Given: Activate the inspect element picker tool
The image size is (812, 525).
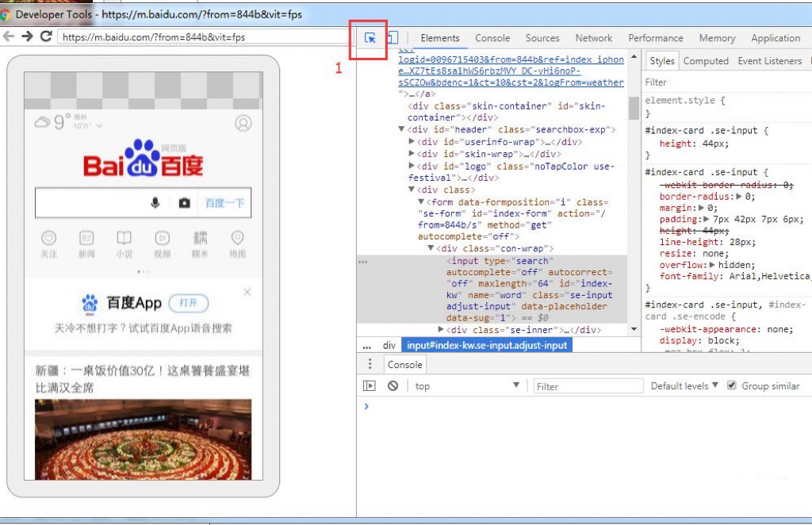Looking at the screenshot, I should [370, 38].
